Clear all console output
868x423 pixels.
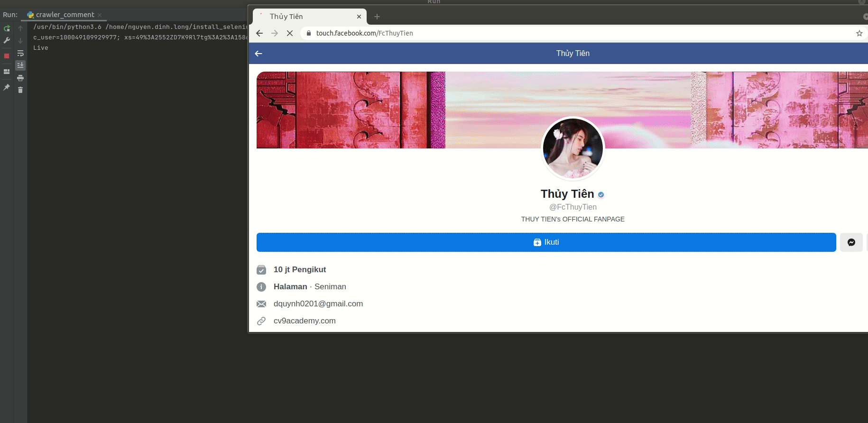[x=20, y=90]
